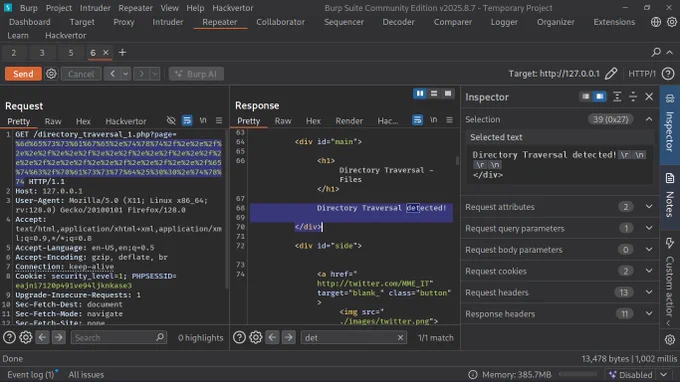Switch to Repeater tab 5
The width and height of the screenshot is (680, 382).
(x=71, y=53)
